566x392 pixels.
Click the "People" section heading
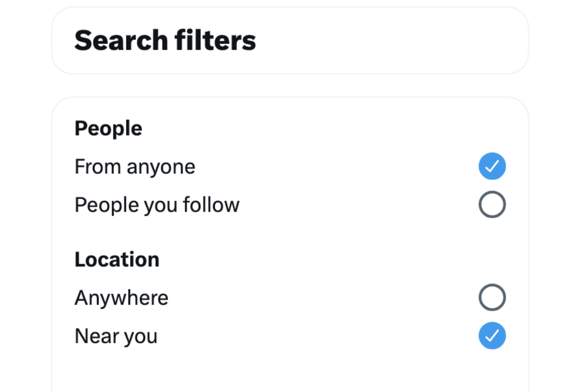108,129
